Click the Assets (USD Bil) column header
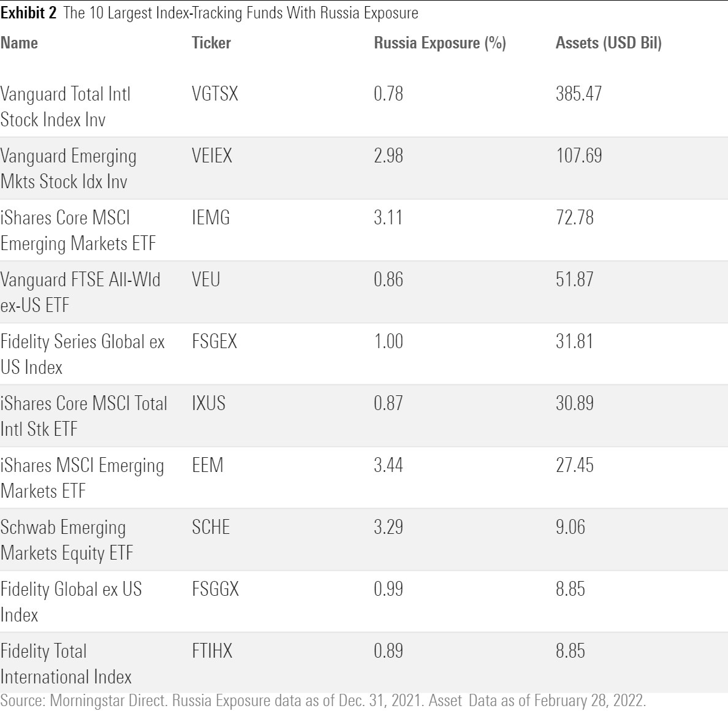 tap(608, 43)
